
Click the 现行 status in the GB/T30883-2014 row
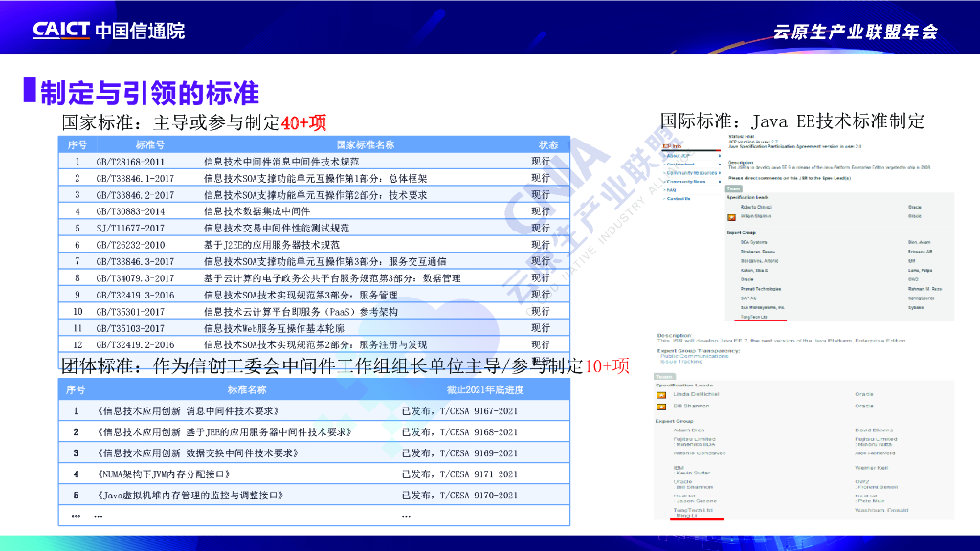coord(541,211)
